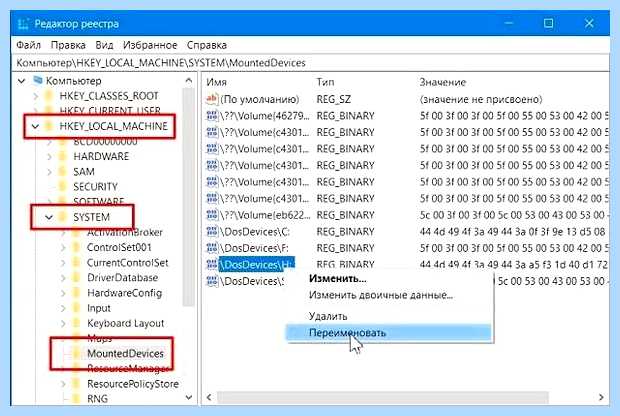The height and width of the screenshot is (416, 620).
Task: Open the Избранное menu
Action: [150, 45]
